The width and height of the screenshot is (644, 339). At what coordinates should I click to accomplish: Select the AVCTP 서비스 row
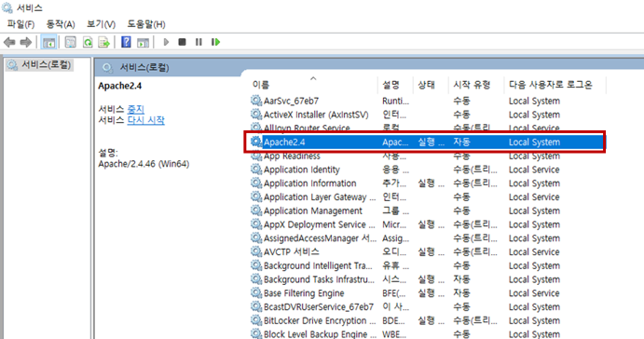427,252
